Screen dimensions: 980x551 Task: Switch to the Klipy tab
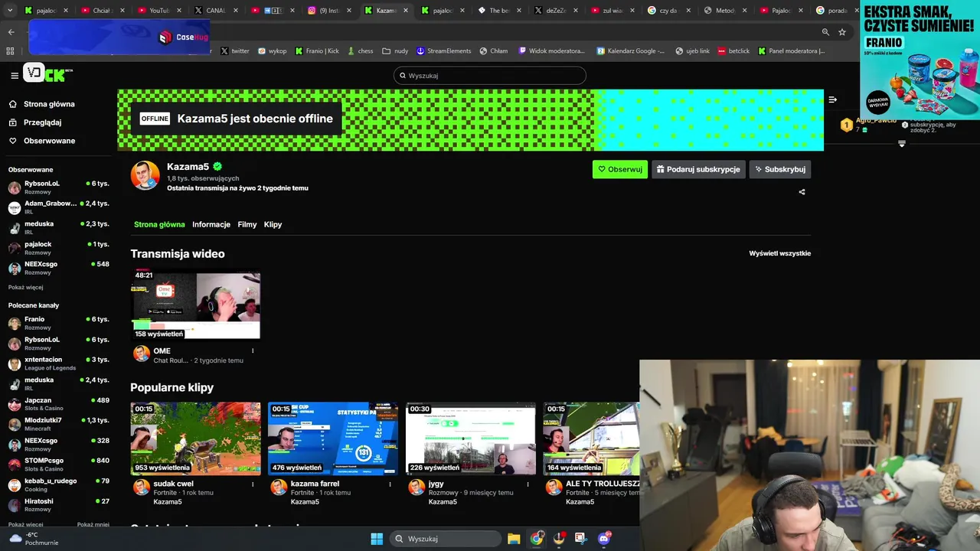tap(273, 224)
